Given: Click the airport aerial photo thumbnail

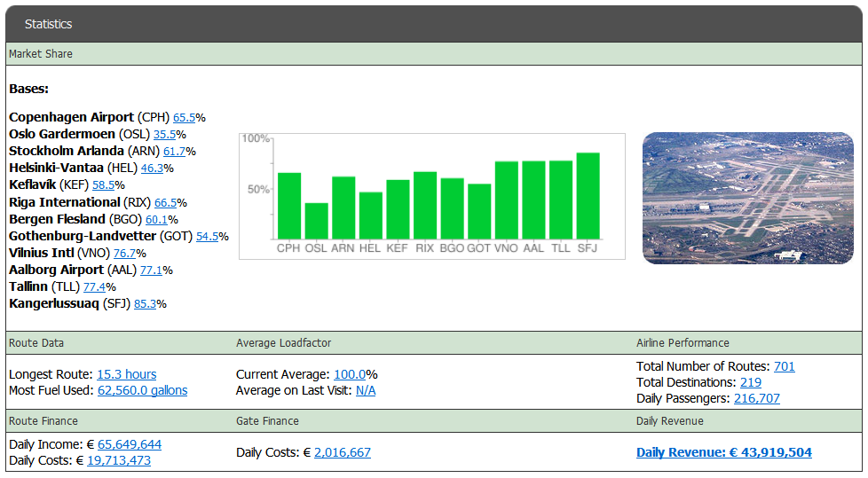Looking at the screenshot, I should click(747, 198).
